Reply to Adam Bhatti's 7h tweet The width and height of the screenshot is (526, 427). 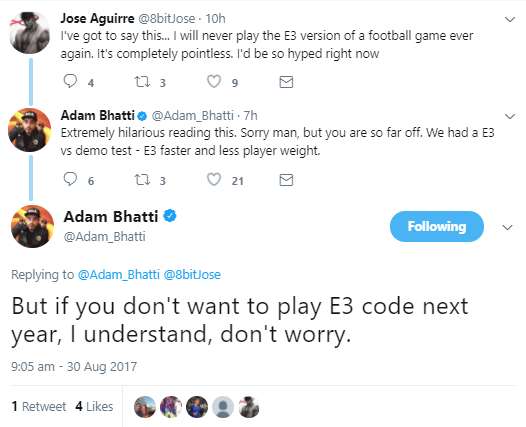[x=70, y=179]
